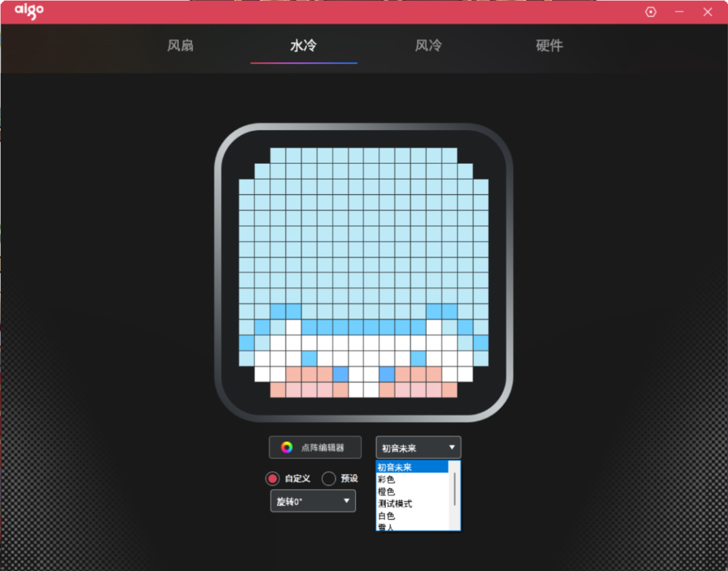This screenshot has height=571, width=728.
Task: Minimize the aigo window
Action: [x=679, y=12]
